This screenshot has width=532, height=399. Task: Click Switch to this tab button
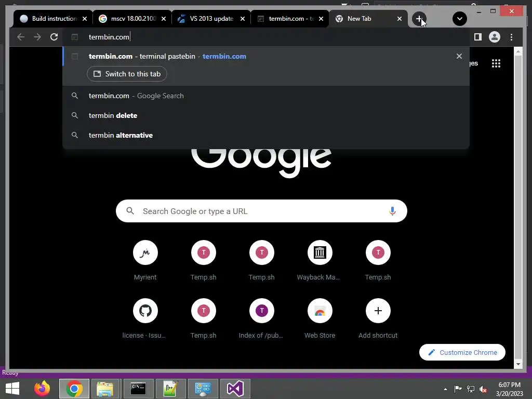click(127, 74)
